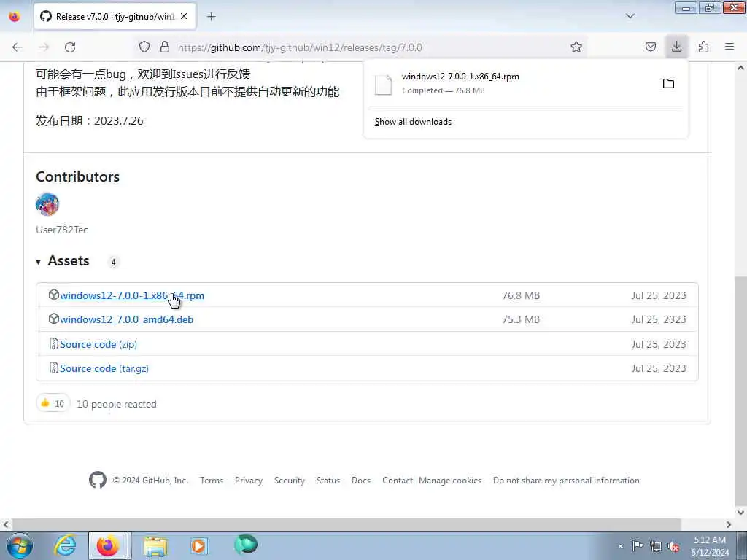747x560 pixels.
Task: Open the Firefox hamburger application menu
Action: click(729, 47)
